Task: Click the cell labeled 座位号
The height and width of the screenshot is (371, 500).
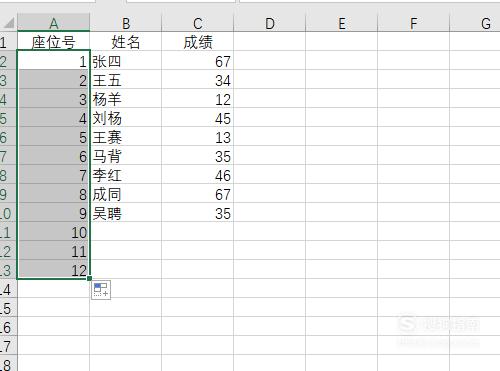Action: pos(53,41)
